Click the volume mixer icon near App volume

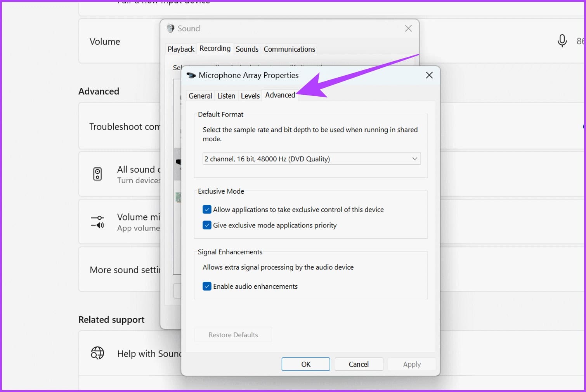tap(97, 222)
